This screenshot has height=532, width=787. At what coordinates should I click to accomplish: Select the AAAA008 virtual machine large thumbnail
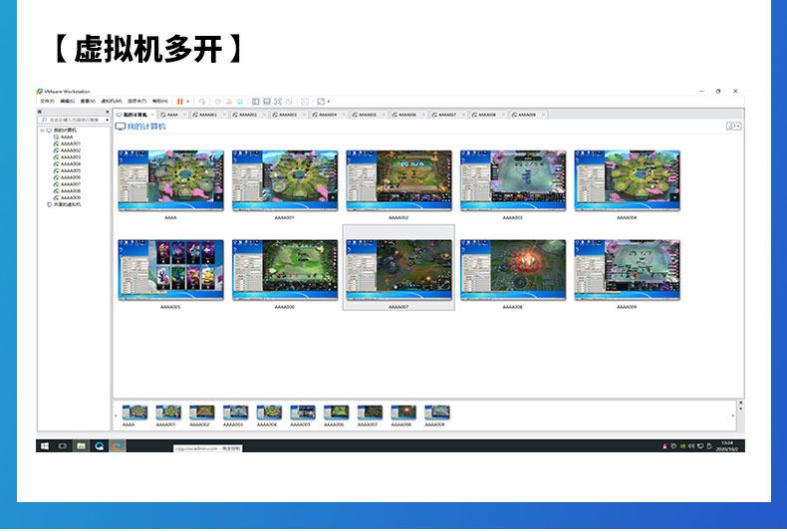click(x=513, y=270)
